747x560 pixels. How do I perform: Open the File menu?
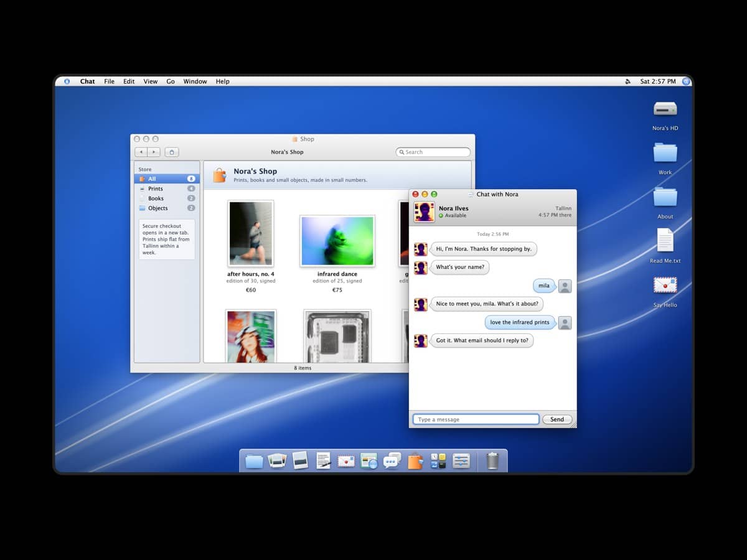110,82
